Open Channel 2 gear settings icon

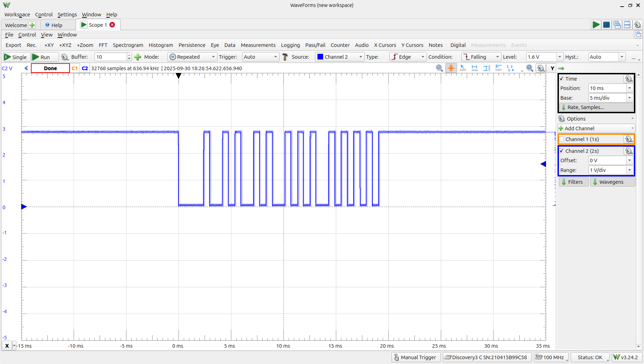pyautogui.click(x=629, y=151)
